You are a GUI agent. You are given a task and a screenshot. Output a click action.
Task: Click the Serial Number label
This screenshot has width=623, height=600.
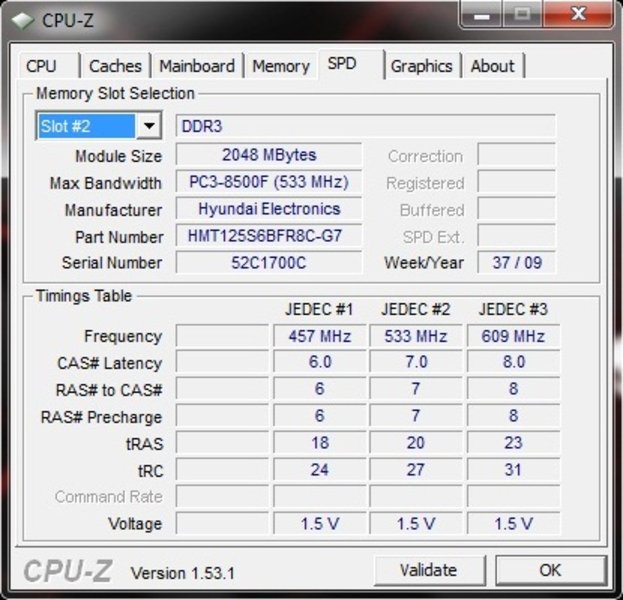tap(112, 263)
